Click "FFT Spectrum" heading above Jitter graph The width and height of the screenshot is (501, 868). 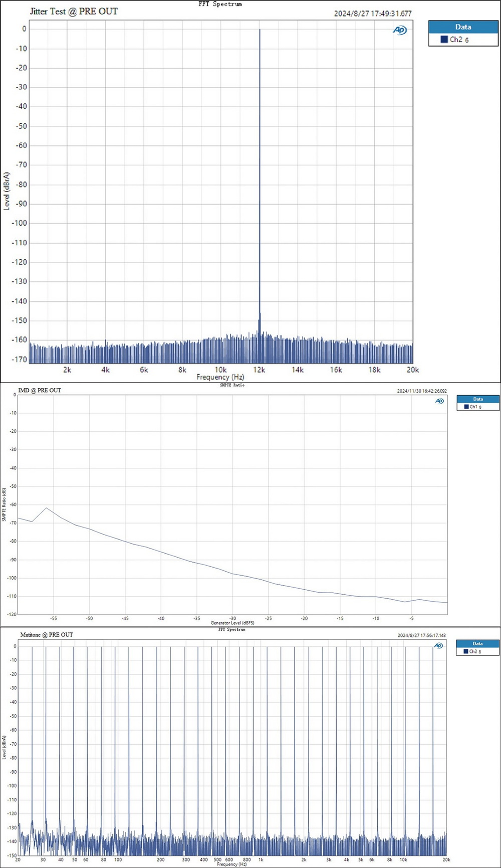[x=220, y=4]
